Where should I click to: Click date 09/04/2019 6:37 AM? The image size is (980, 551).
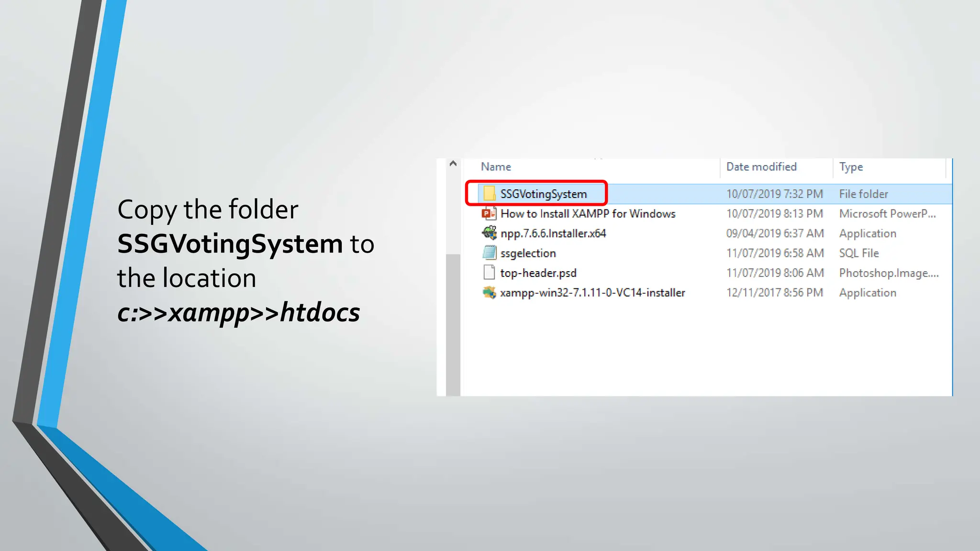click(x=775, y=233)
